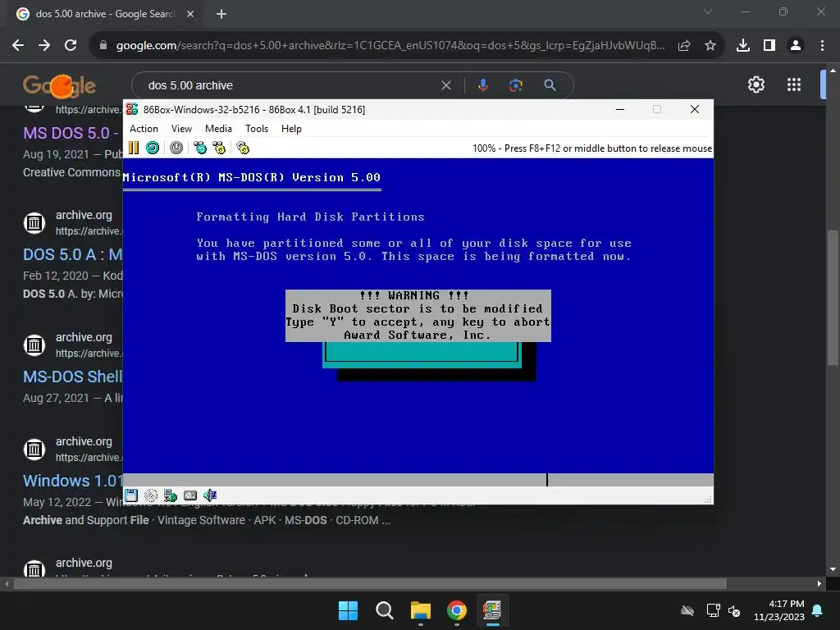Open Windows notification bell
Viewport: 840px width, 630px height.
818,610
